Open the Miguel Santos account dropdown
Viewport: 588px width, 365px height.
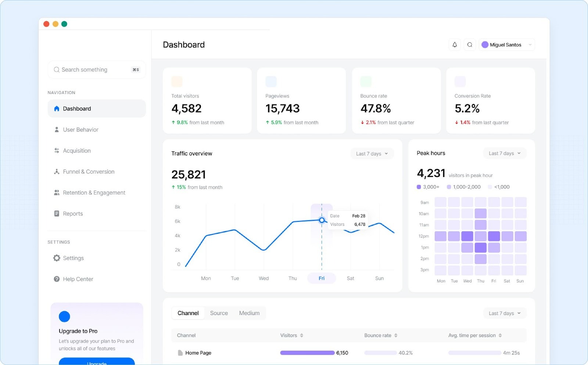[506, 44]
